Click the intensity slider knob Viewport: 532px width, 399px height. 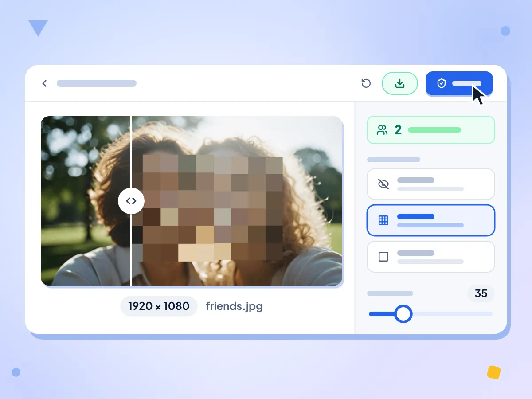point(403,314)
